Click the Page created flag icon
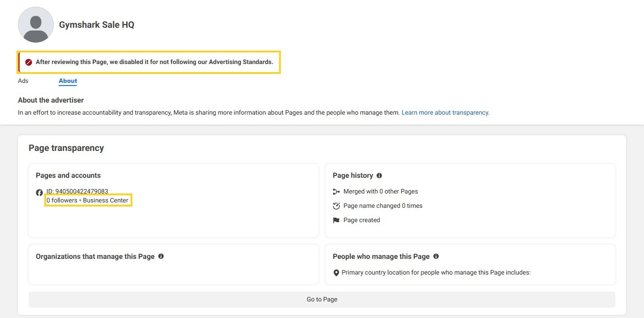Screen dimensions: 644x318 336,220
